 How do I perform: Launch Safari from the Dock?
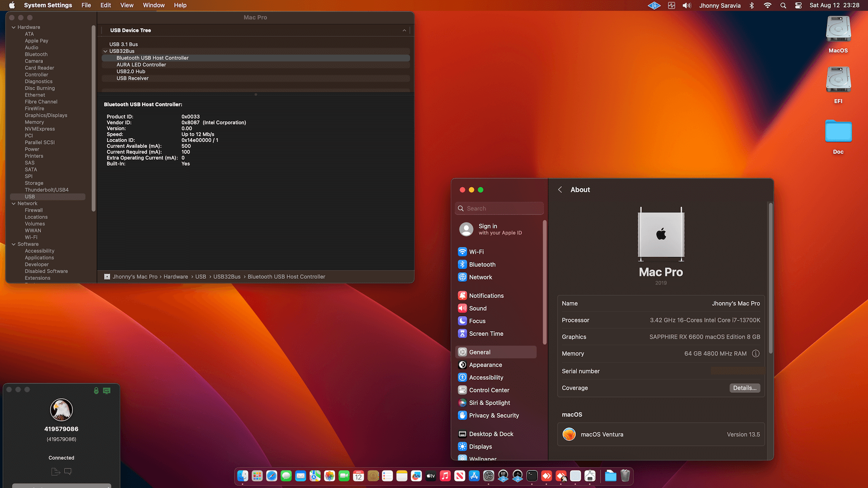(272, 476)
